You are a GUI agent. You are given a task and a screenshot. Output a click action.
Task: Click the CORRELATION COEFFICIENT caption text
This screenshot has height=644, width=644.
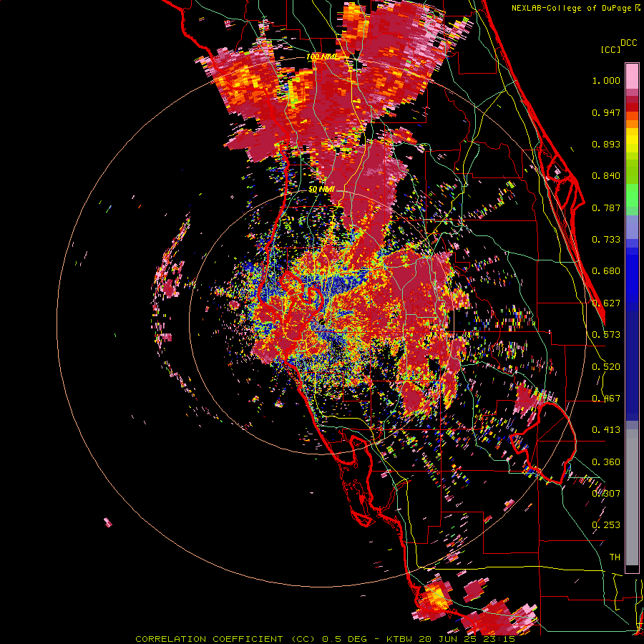209,639
